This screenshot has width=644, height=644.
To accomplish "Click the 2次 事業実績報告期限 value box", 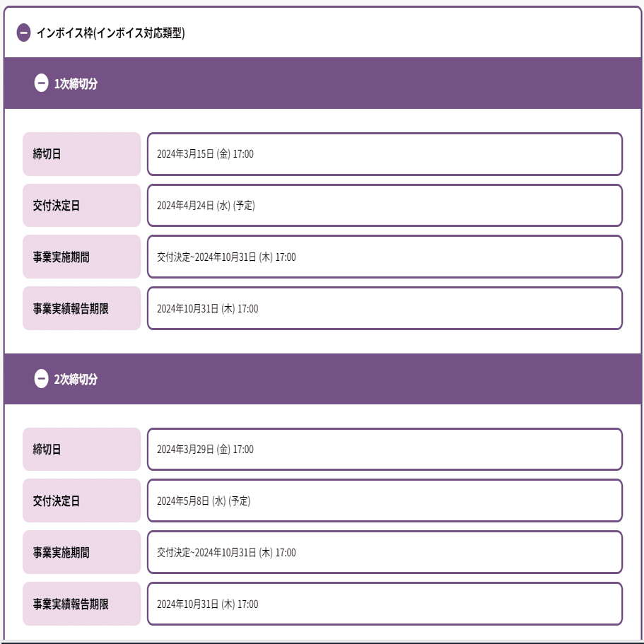I will pos(385,604).
